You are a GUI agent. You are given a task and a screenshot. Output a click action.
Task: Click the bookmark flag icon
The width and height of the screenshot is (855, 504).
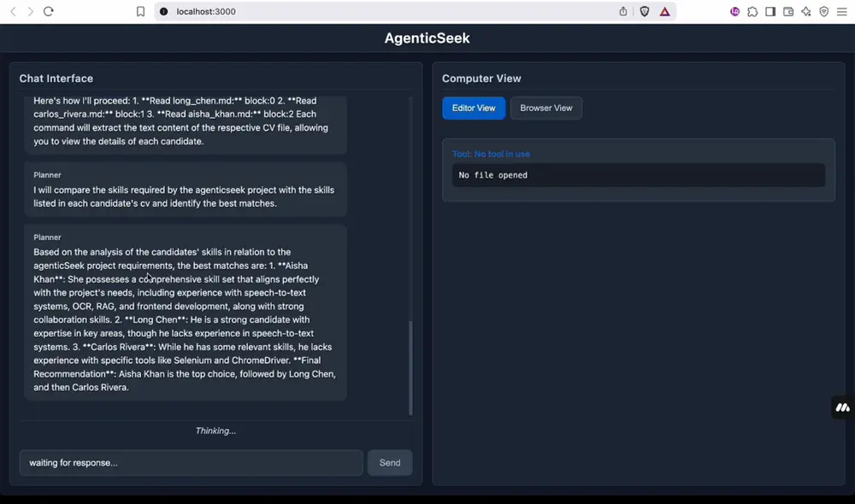140,11
